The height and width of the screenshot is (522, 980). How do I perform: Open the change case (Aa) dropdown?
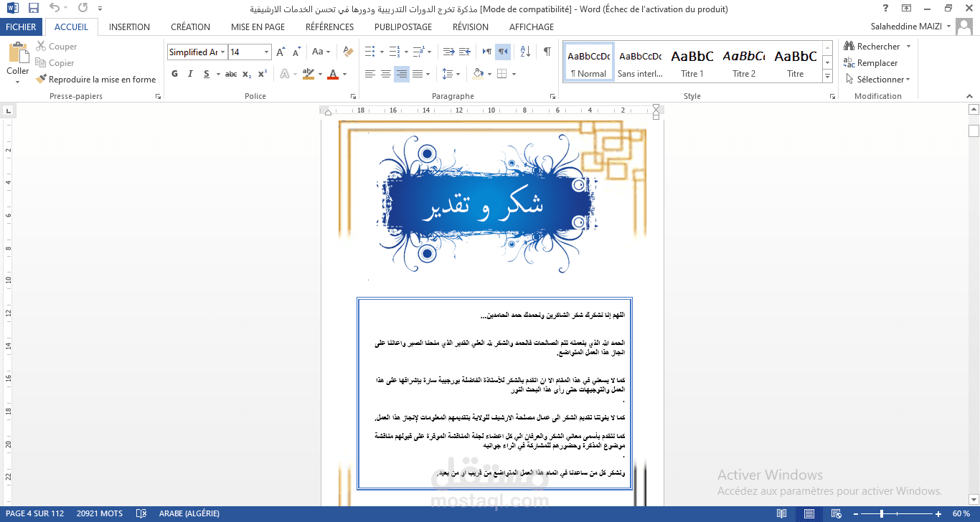[321, 52]
